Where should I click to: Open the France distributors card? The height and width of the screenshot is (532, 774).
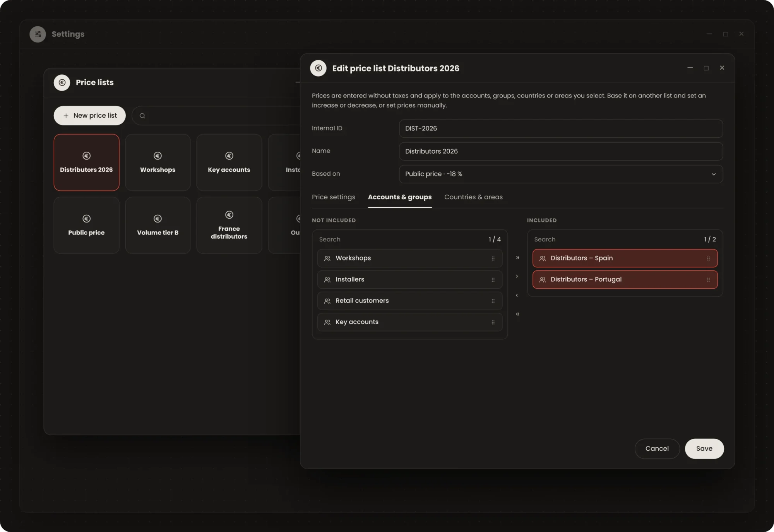click(x=229, y=225)
